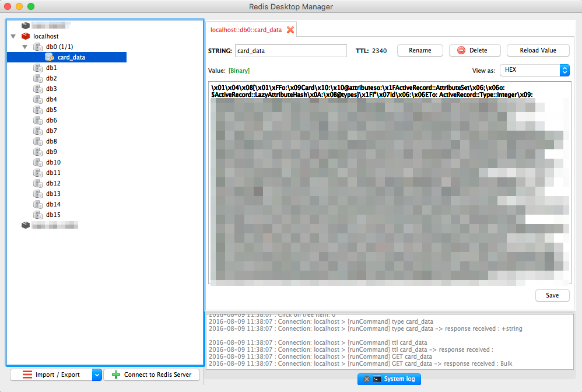Click the db13 database icon
The height and width of the screenshot is (392, 582).
point(38,194)
